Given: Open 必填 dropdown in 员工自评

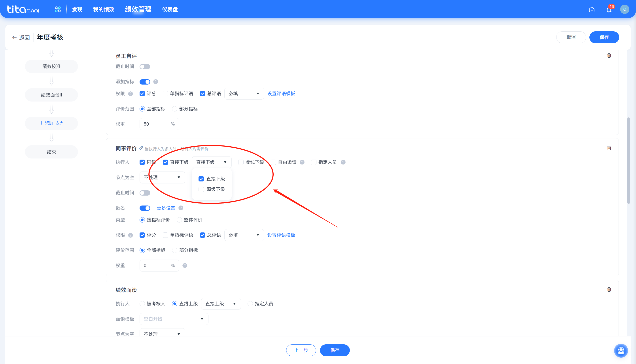Looking at the screenshot, I should pos(244,94).
